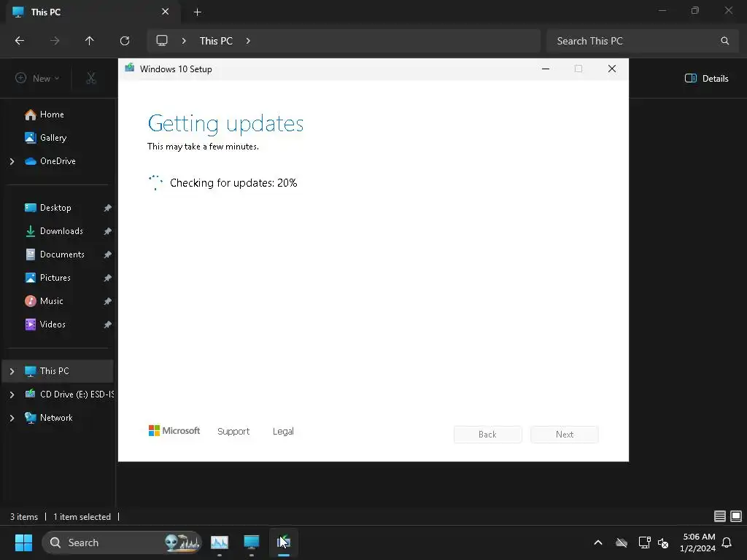Click the pin icon next to Music
This screenshot has height=560, width=747.
tap(108, 301)
